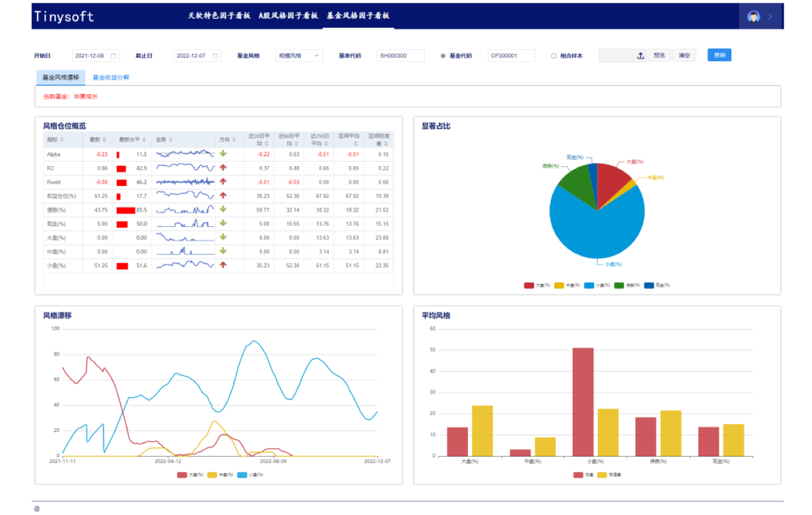Image resolution: width=812 pixels, height=515 pixels.
Task: Open calendar icon in 截止日 date field
Action: [215, 56]
